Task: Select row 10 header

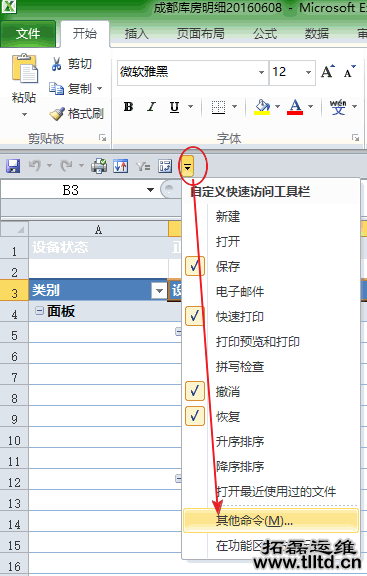Action: 14,437
